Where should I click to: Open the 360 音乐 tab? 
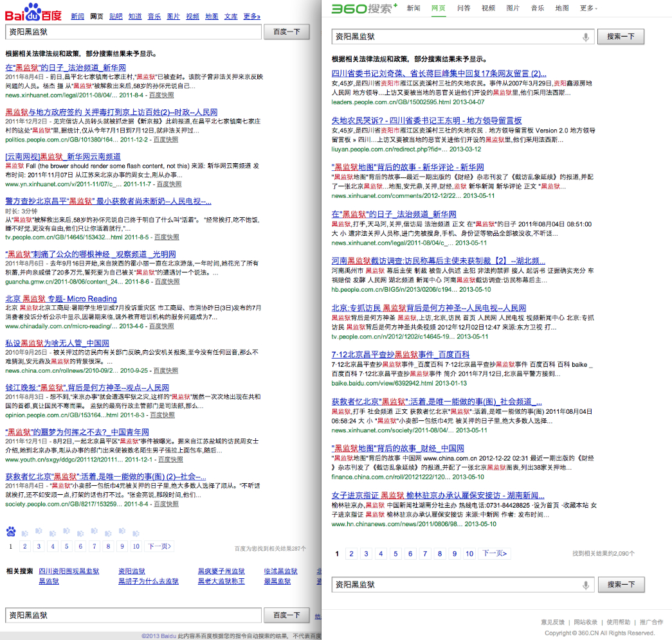point(538,8)
